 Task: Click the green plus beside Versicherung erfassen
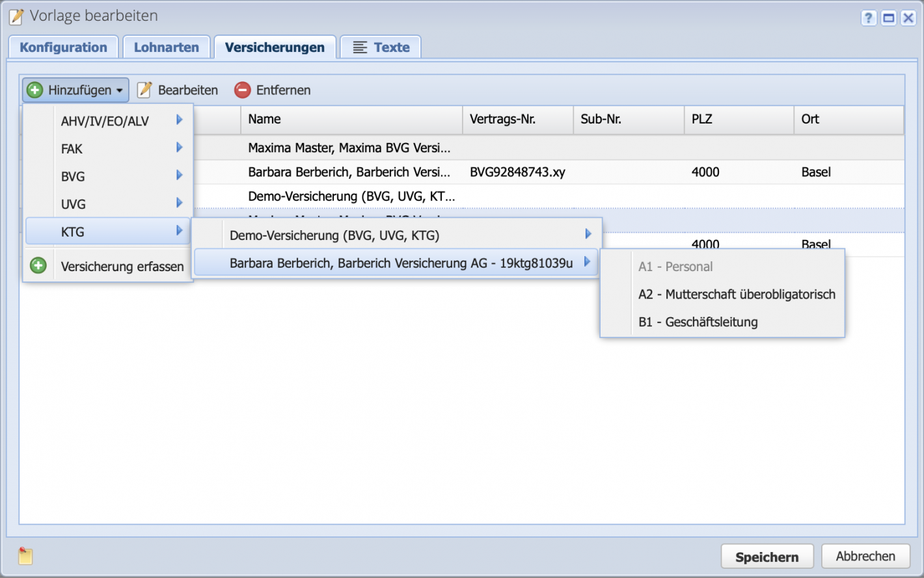click(38, 266)
